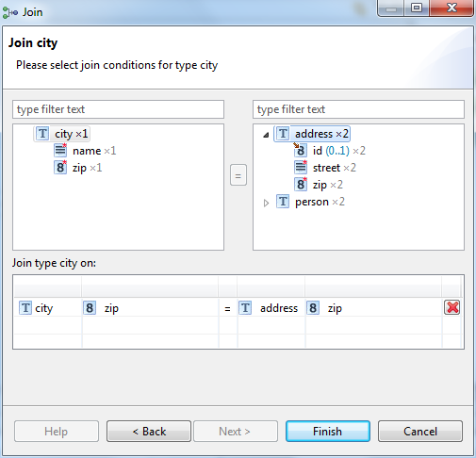Click the Finish button
476x458 pixels.
328,432
